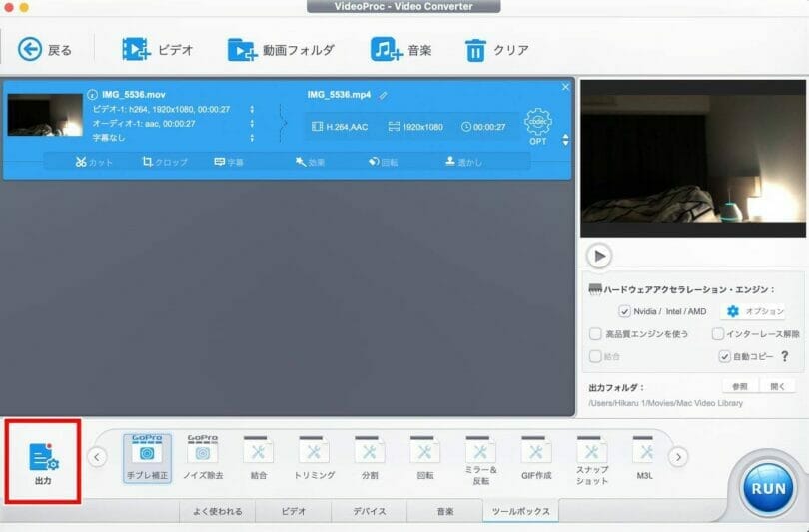Select the トリミング trim tool
The height and width of the screenshot is (532, 809).
click(314, 458)
